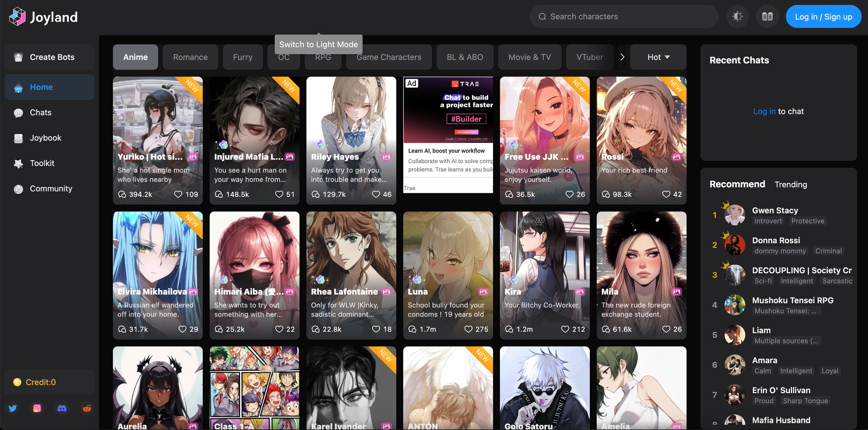Screen dimensions: 868x430
Task: Go to Home in the sidebar
Action: click(x=49, y=87)
